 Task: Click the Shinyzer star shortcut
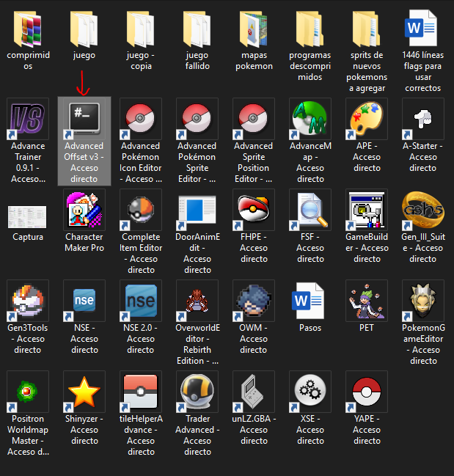(x=84, y=392)
